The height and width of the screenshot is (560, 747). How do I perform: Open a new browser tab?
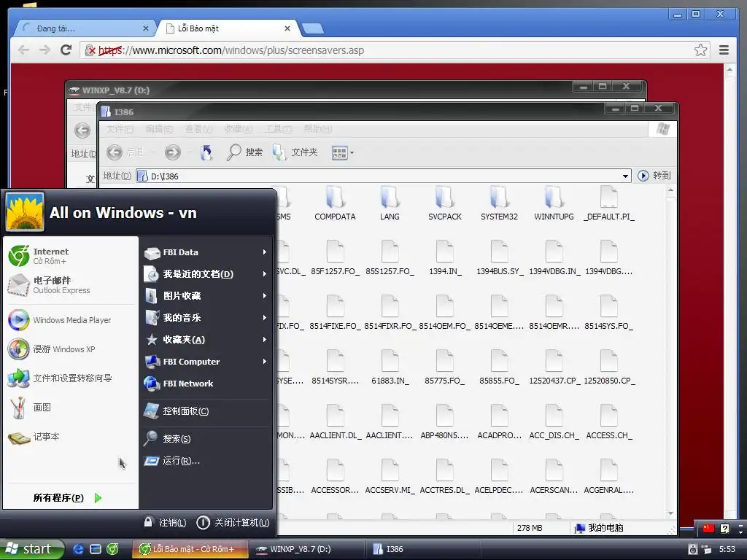(313, 29)
